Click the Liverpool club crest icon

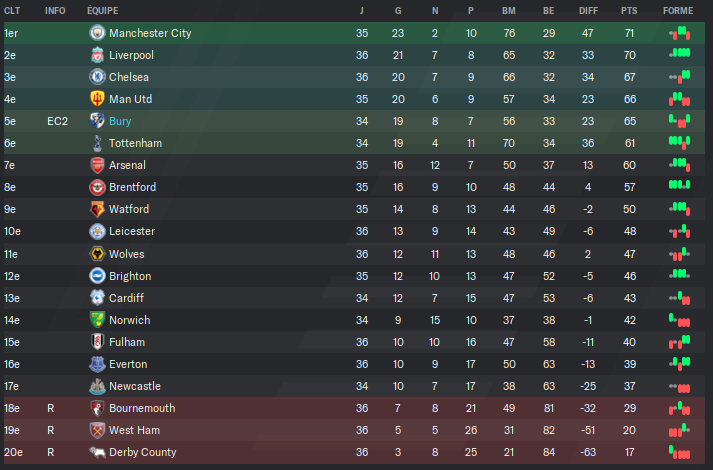click(x=97, y=55)
